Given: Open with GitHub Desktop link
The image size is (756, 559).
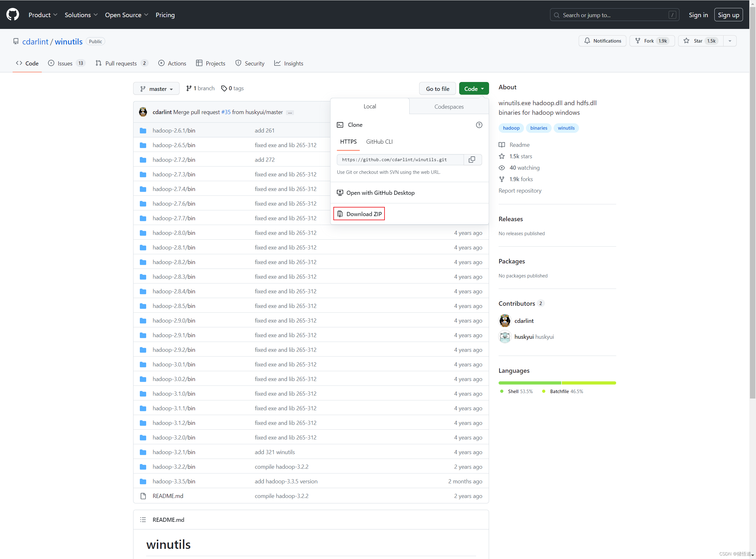Looking at the screenshot, I should coord(380,193).
